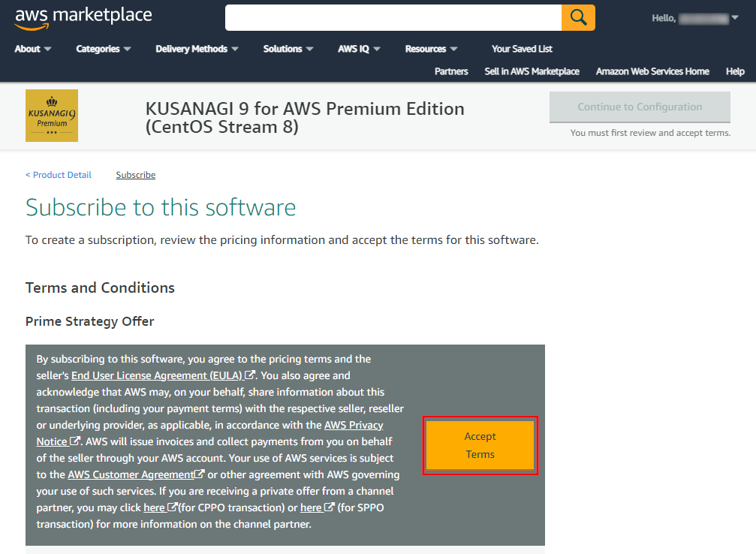Focus the marketplace search field

click(x=393, y=18)
